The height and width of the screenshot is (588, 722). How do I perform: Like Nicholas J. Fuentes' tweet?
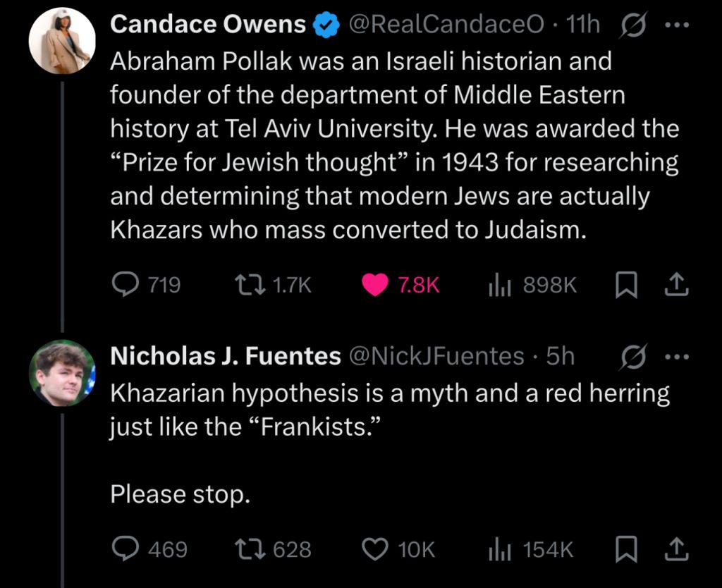coord(375,549)
